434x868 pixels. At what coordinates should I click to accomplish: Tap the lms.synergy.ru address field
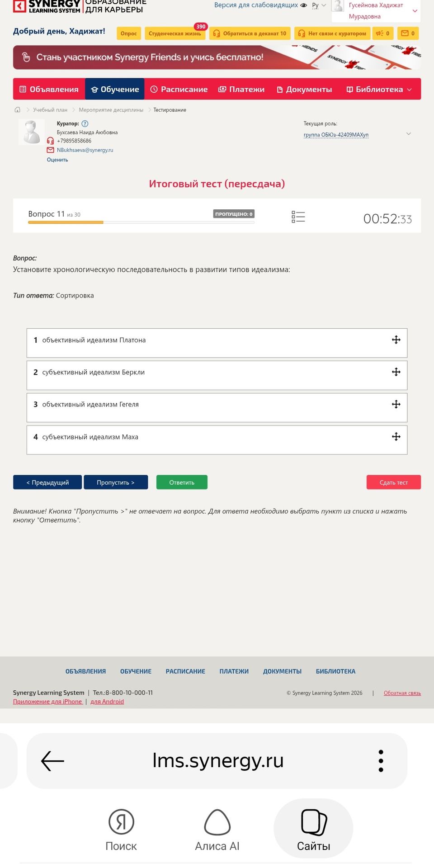pos(217,760)
